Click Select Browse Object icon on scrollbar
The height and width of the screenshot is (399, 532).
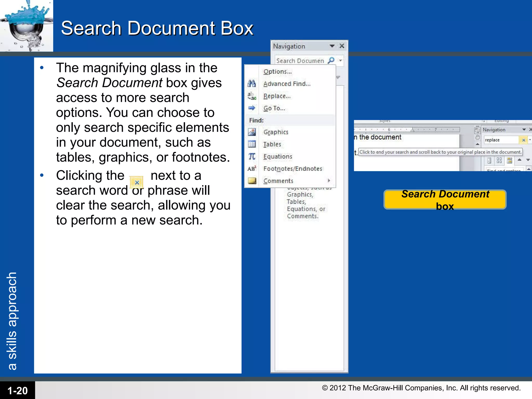pos(477,130)
